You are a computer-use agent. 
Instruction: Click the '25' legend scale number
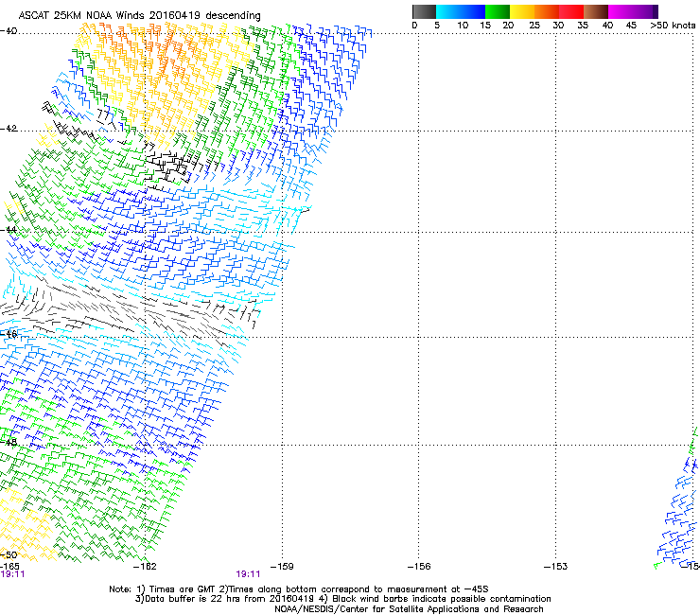tap(534, 26)
